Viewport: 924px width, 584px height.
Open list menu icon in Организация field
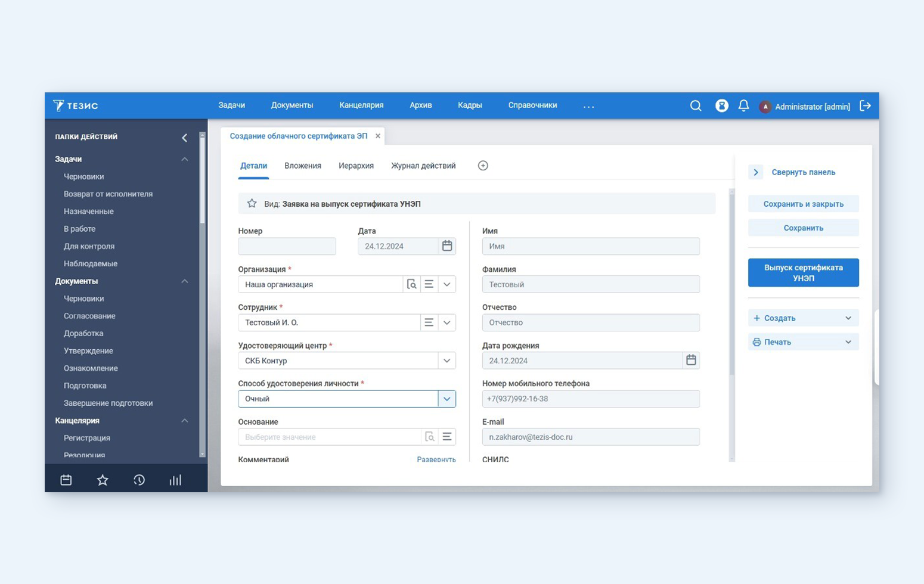(429, 284)
